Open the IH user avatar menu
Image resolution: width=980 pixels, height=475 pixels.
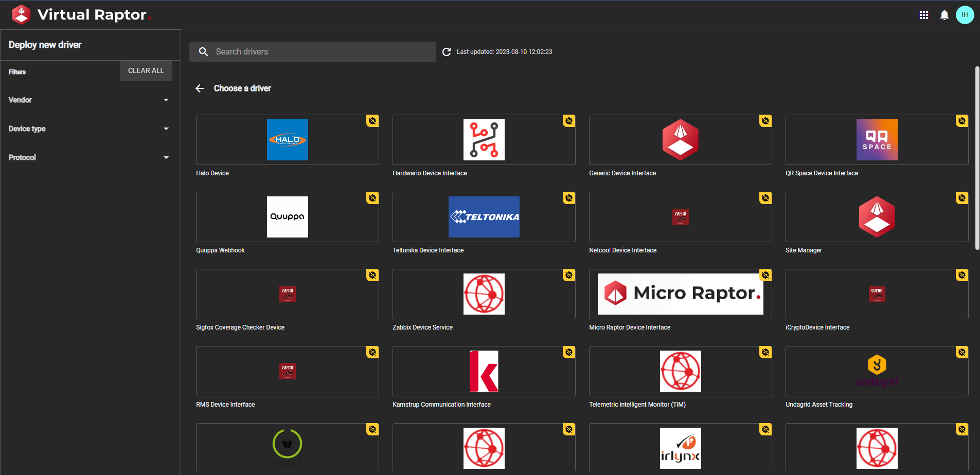tap(965, 15)
